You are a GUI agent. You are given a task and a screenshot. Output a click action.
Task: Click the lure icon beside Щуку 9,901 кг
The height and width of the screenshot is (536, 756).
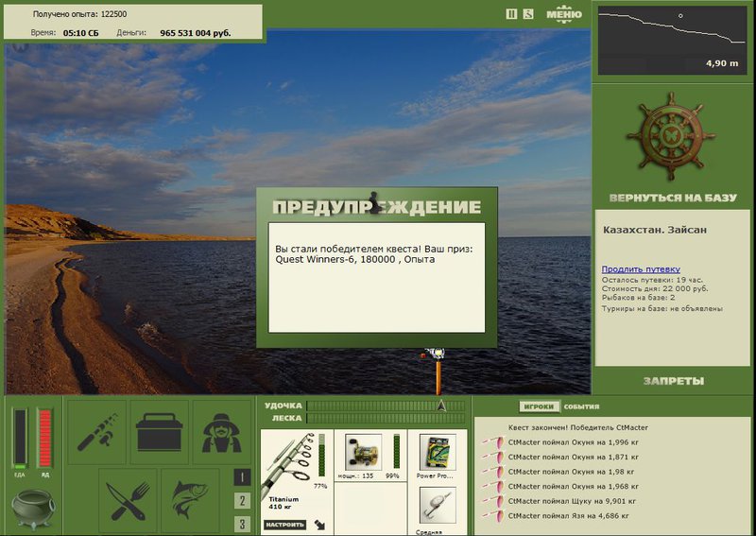[493, 501]
